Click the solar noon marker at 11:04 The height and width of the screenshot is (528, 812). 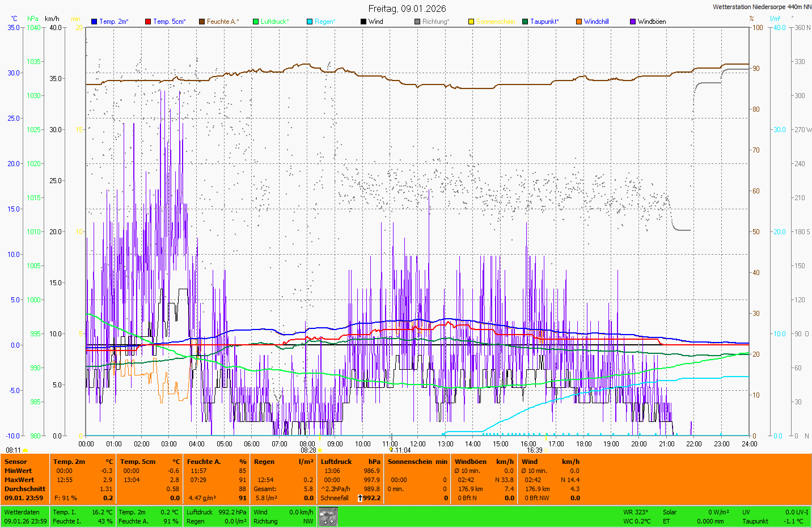pos(391,450)
